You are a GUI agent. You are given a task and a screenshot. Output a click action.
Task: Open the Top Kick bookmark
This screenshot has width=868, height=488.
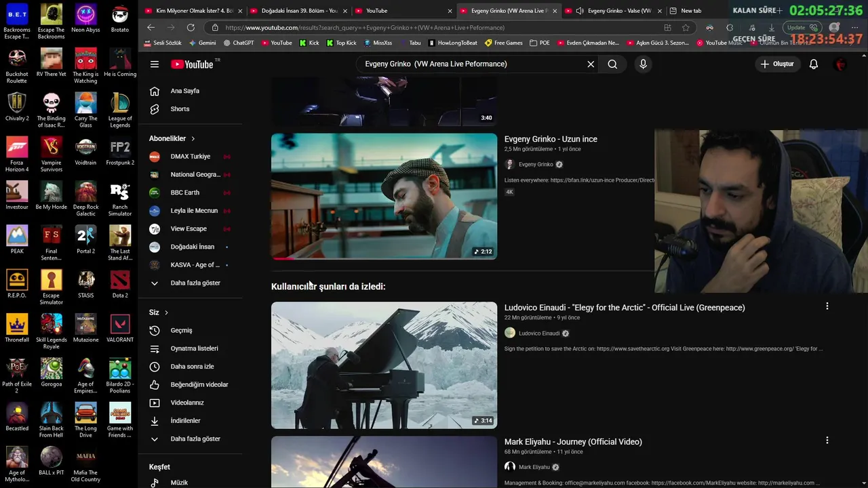(341, 43)
